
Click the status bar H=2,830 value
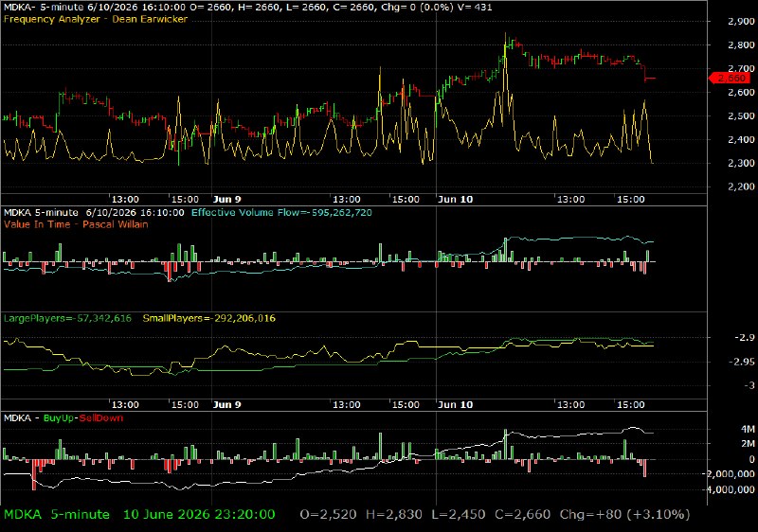tap(393, 515)
